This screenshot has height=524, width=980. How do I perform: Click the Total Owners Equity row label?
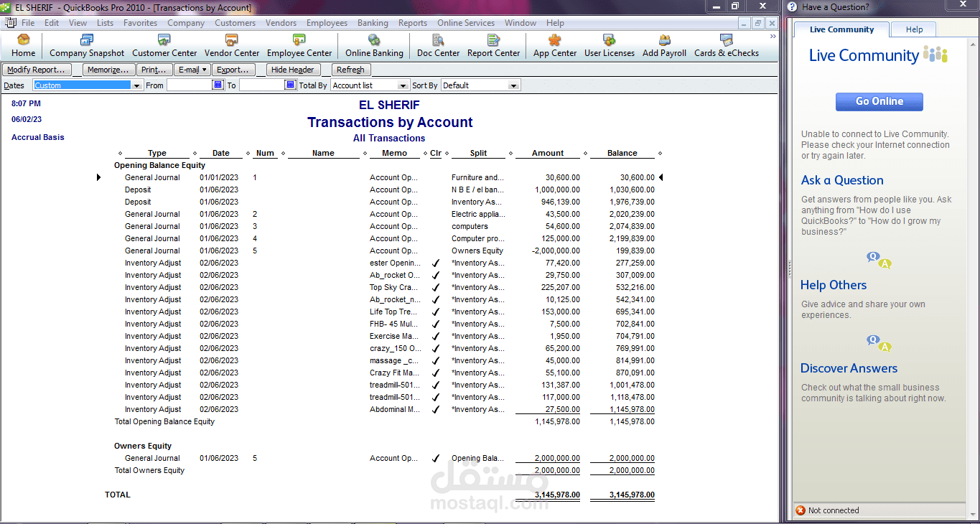(x=149, y=470)
